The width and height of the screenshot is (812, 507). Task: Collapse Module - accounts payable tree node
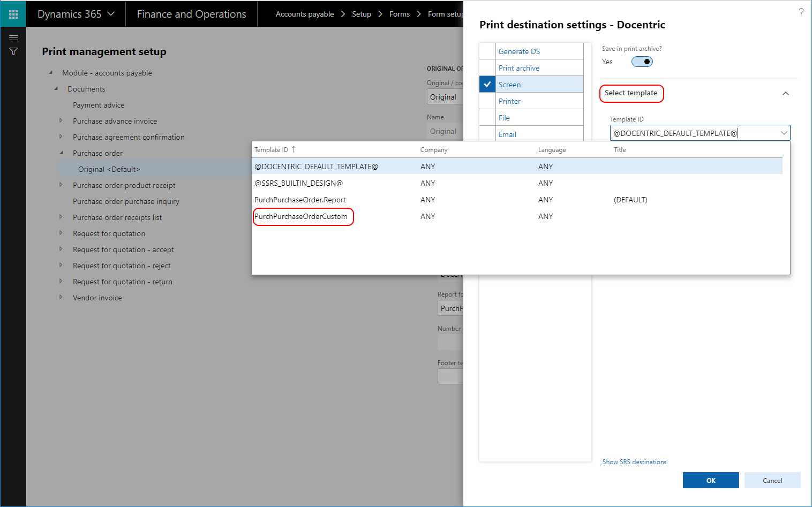(51, 72)
